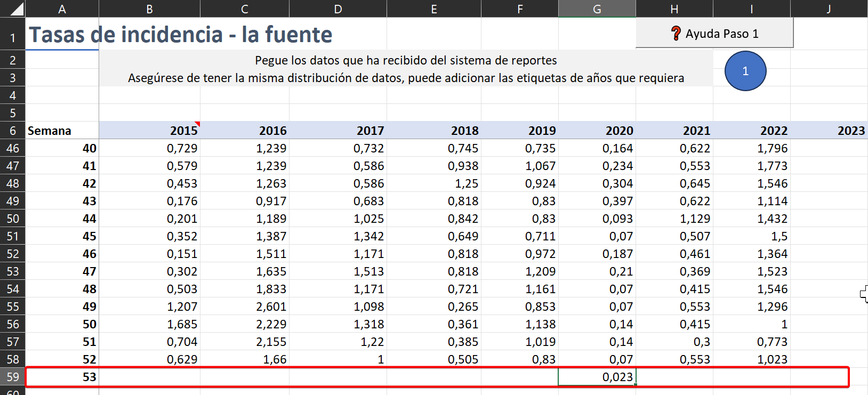Image resolution: width=868 pixels, height=395 pixels.
Task: Select week 53 cell in Semana column
Action: [62, 377]
